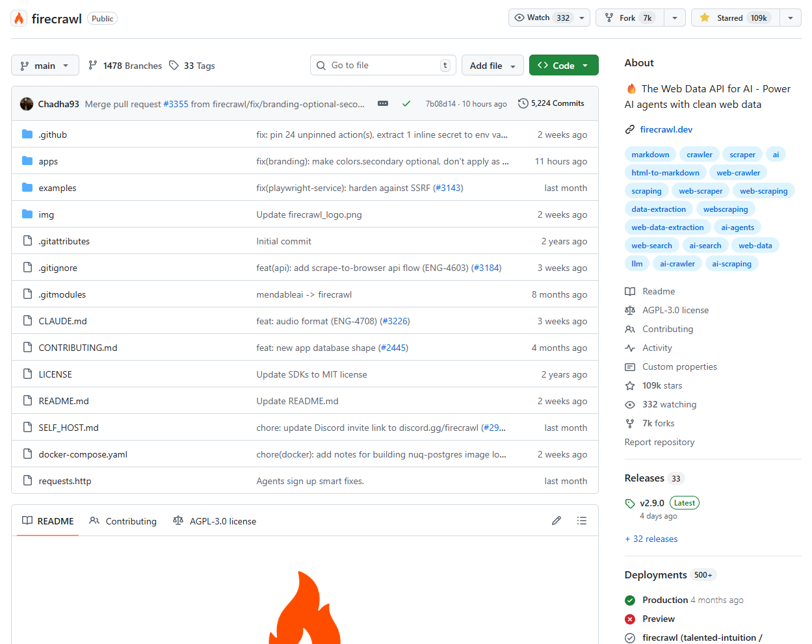Open 5,224 Commits history
The height and width of the screenshot is (644, 812).
pyautogui.click(x=551, y=103)
